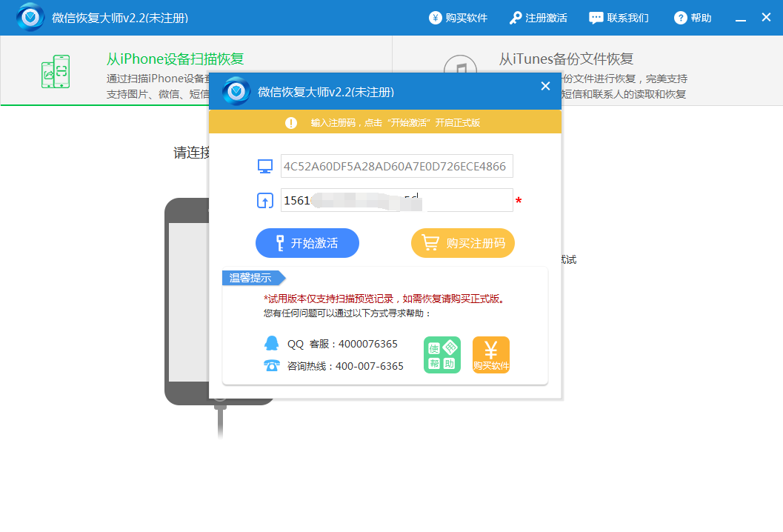Switch to 从iTunes备份文件恢复 tab
783x532 pixels.
pyautogui.click(x=587, y=70)
